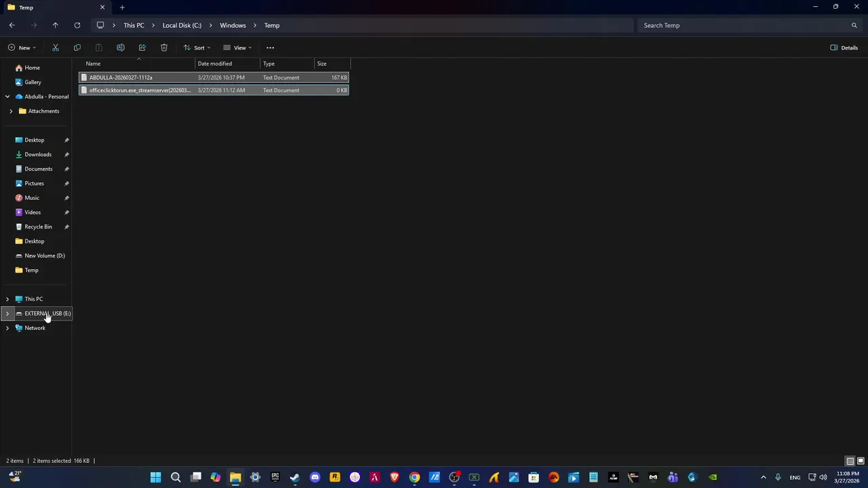
Task: Open the Sort dropdown
Action: click(x=197, y=47)
